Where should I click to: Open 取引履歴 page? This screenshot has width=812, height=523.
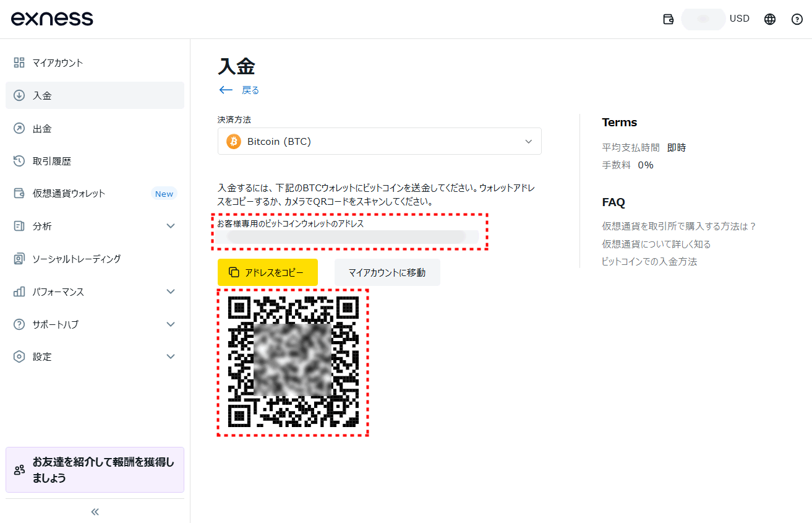pos(95,161)
